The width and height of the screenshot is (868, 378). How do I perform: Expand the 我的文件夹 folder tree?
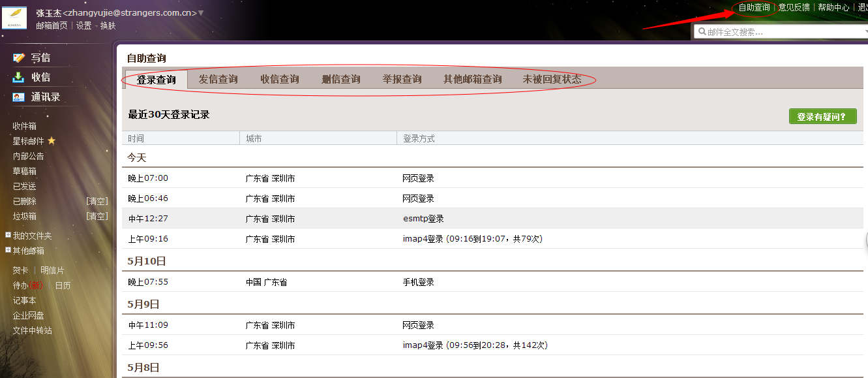(8, 235)
